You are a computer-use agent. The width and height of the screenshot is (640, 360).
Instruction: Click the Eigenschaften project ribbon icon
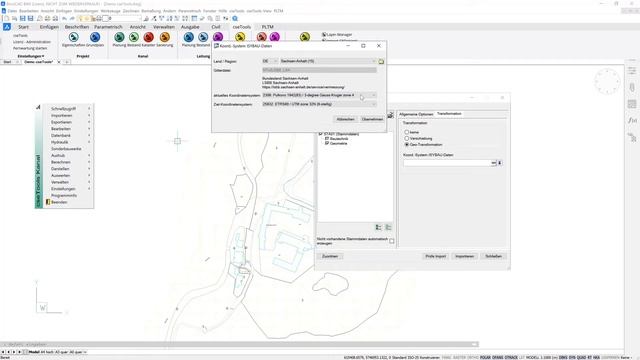pos(73,38)
